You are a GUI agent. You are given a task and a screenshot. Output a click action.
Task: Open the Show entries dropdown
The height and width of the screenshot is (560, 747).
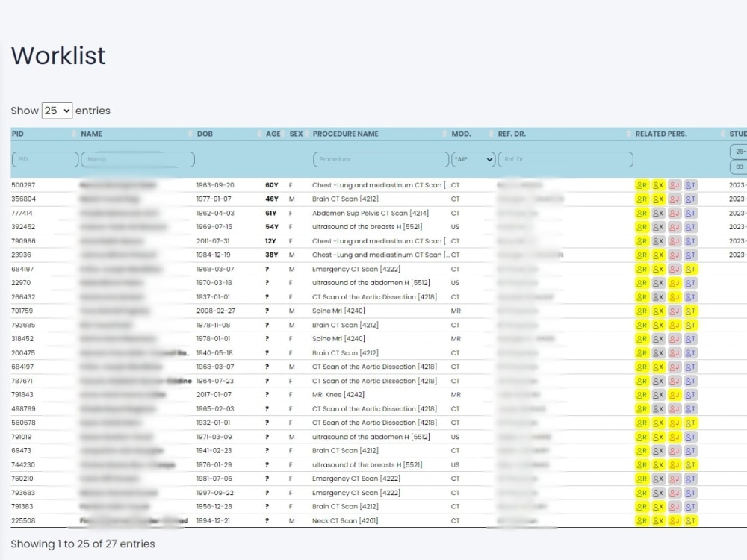click(58, 110)
